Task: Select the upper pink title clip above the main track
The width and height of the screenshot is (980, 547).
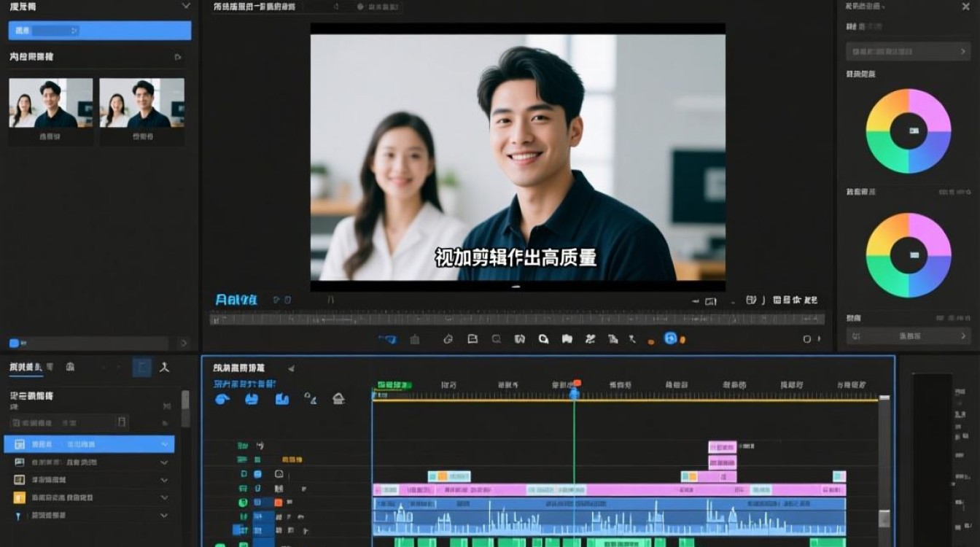Action: pyautogui.click(x=722, y=447)
